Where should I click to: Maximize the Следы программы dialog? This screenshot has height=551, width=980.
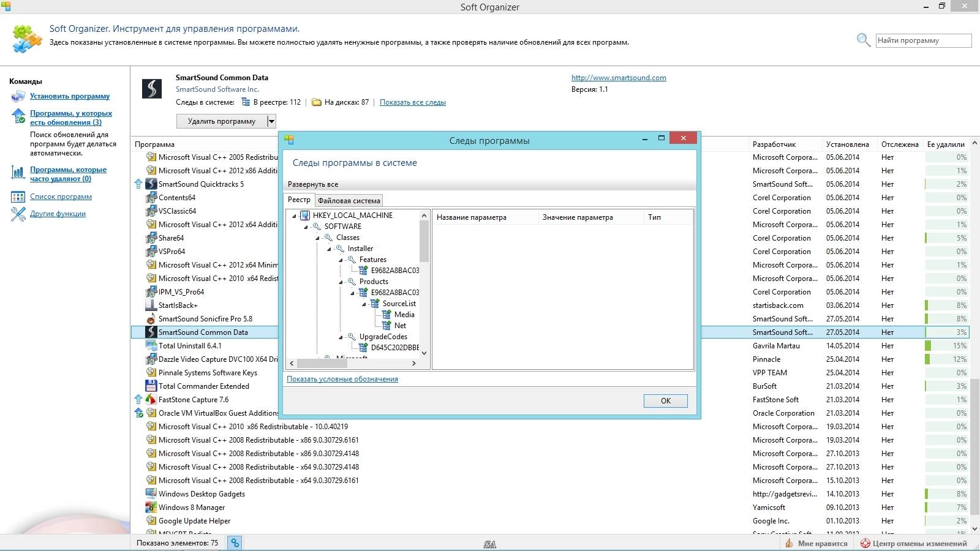click(x=661, y=138)
